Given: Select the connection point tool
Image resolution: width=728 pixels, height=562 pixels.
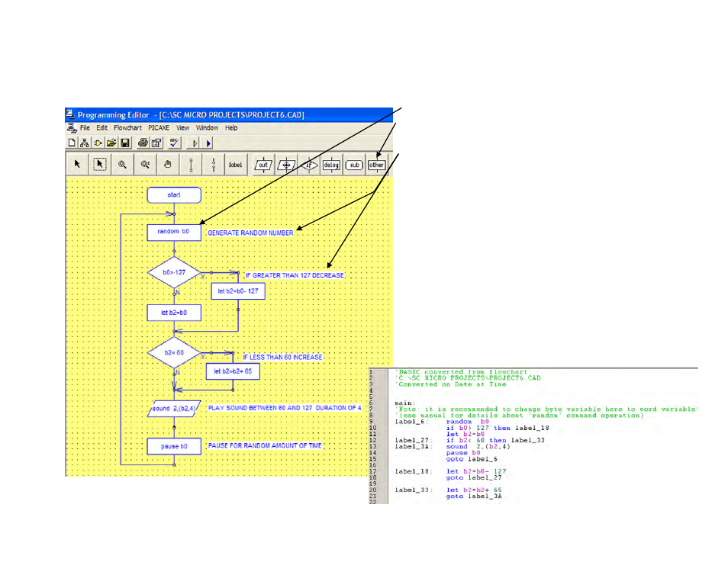Looking at the screenshot, I should 214,165.
